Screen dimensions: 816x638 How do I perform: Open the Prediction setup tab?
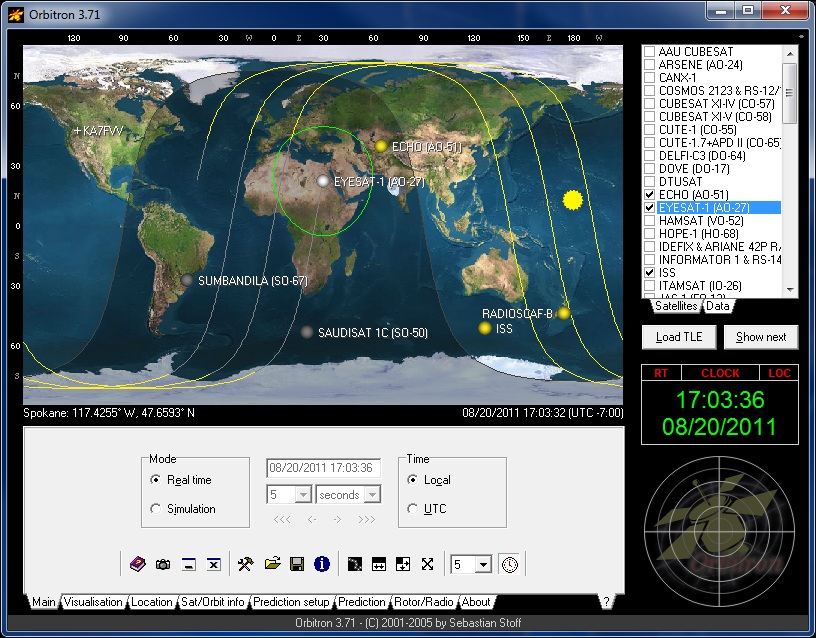[291, 602]
